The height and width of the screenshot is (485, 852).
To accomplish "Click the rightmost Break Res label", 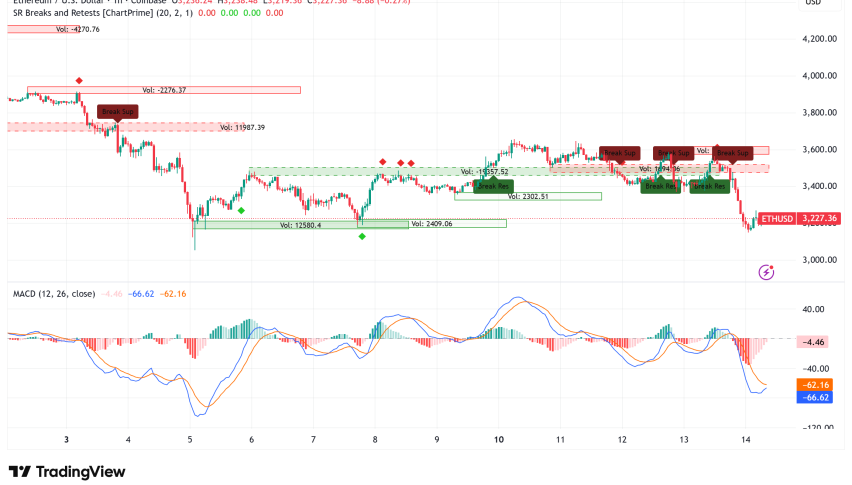I will tap(709, 186).
